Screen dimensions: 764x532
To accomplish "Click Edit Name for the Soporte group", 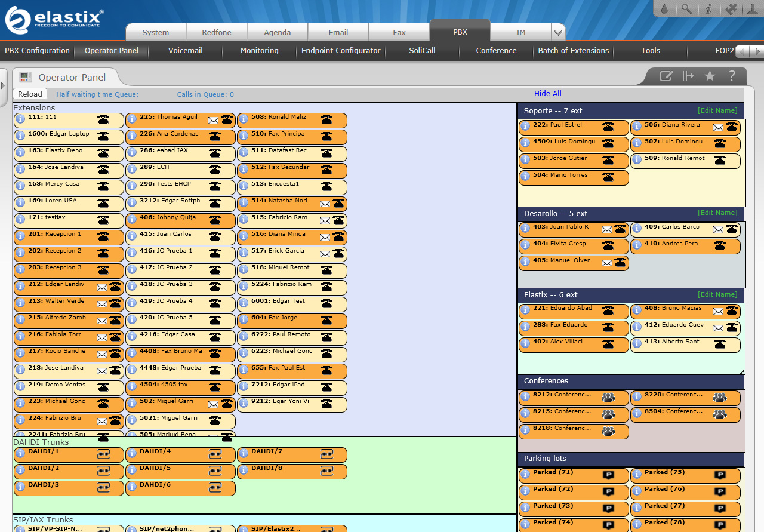I will click(x=717, y=110).
